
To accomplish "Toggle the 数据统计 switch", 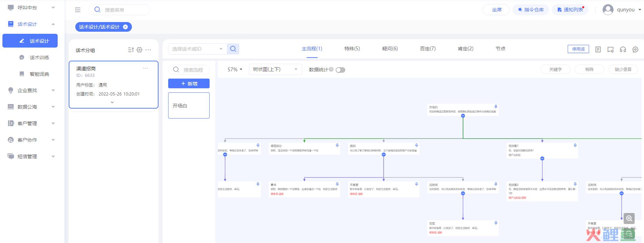I will (340, 70).
